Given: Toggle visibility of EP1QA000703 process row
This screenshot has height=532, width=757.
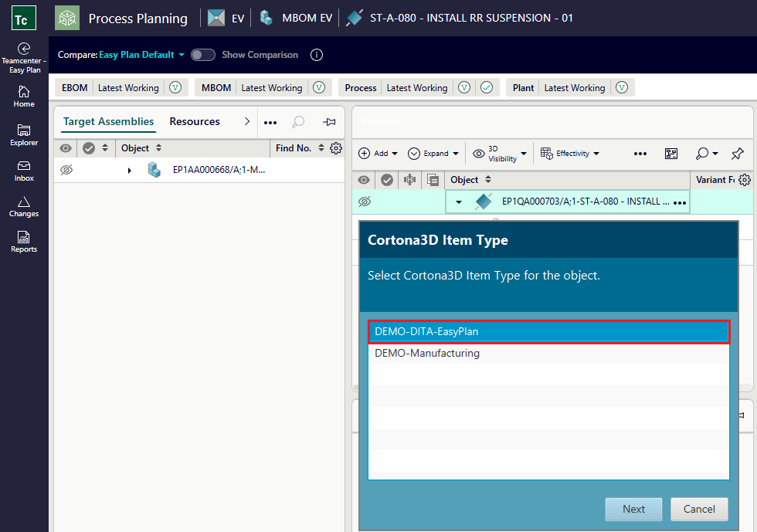Looking at the screenshot, I should click(x=365, y=202).
